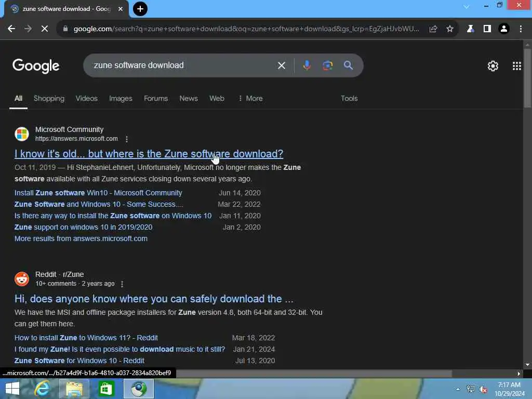Image resolution: width=532 pixels, height=399 pixels.
Task: Open 'I found my Zune!' Reddit link
Action: coord(119,349)
